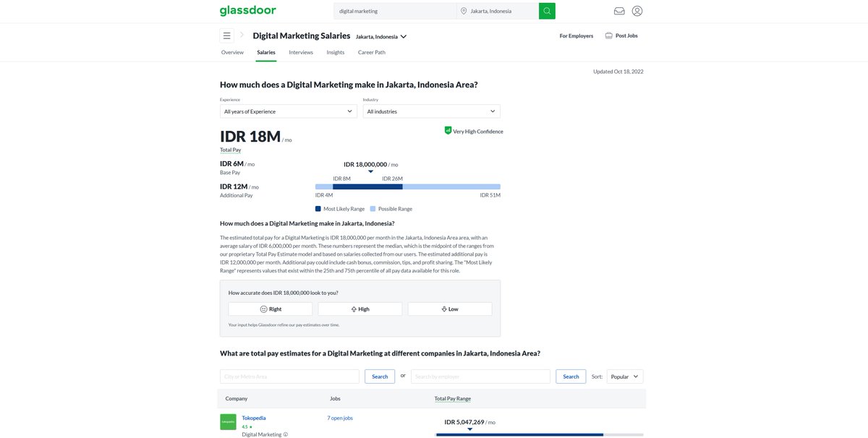
Task: Click the Post Jobs briefcase icon
Action: coord(609,35)
